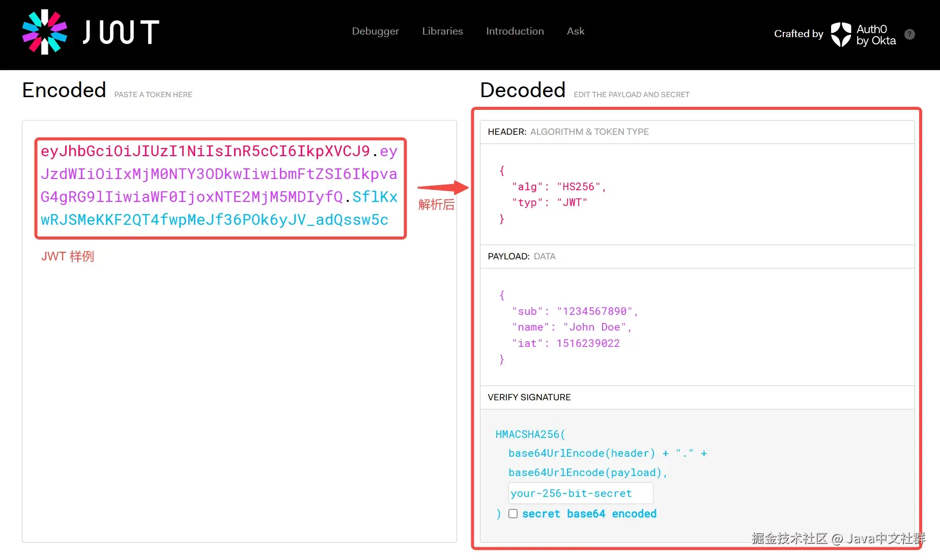Click the blank area below the encoded token
This screenshot has width=940, height=560.
point(239,397)
